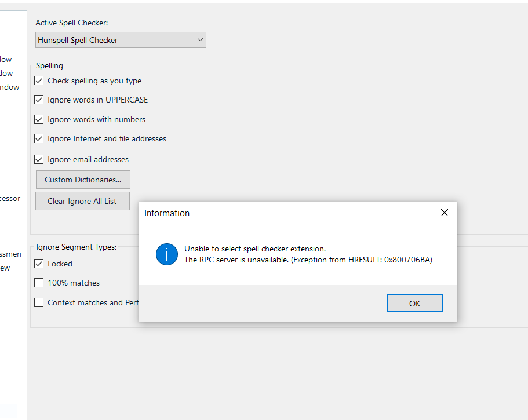Image resolution: width=528 pixels, height=420 pixels.
Task: Click the Ignore Segment Types label
Action: (x=76, y=247)
